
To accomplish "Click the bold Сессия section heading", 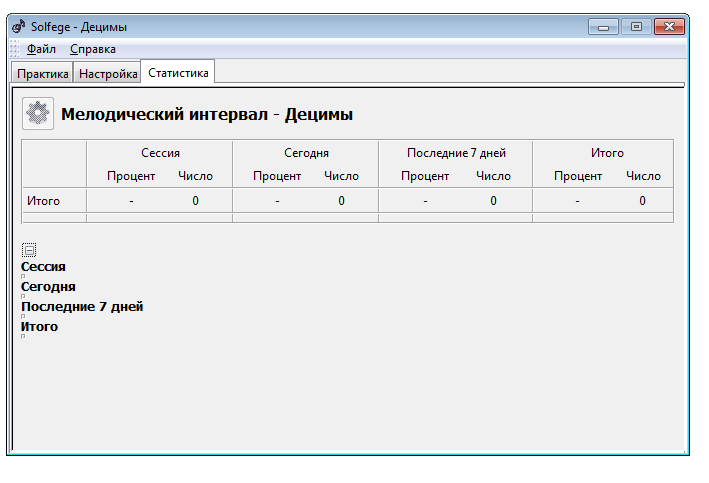I will (x=43, y=267).
